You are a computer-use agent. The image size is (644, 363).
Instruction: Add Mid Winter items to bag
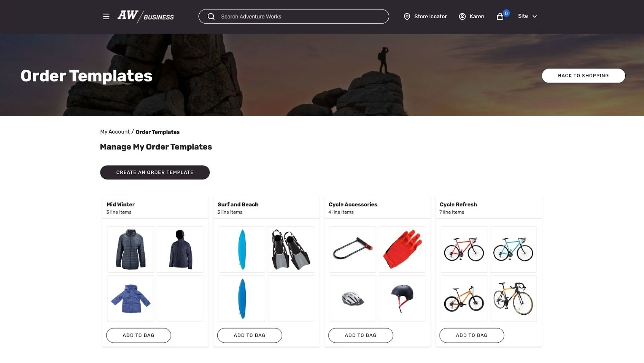point(138,335)
